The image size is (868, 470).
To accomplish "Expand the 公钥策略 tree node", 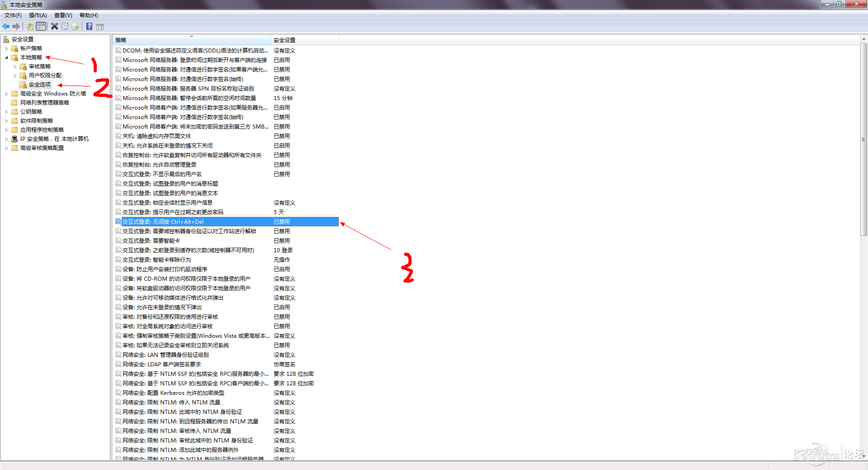I will coord(6,112).
